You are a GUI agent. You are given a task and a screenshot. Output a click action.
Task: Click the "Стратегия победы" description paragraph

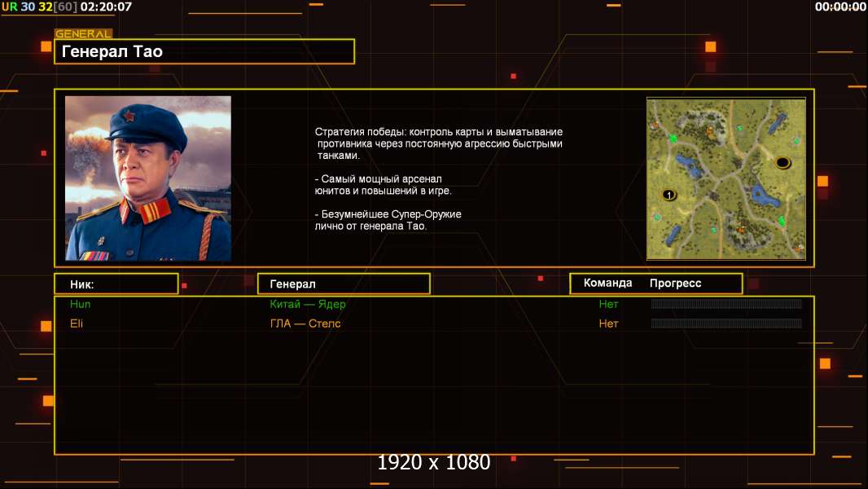click(x=438, y=143)
